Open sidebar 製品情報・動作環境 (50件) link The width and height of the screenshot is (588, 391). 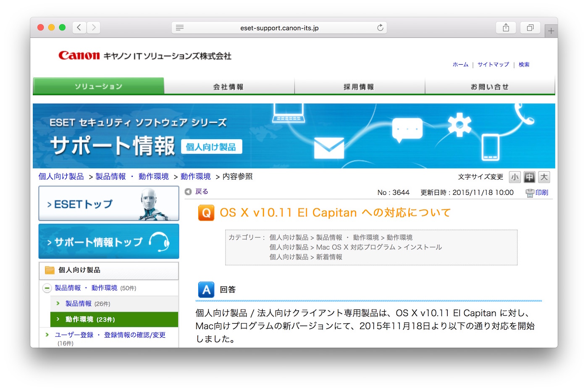click(86, 288)
